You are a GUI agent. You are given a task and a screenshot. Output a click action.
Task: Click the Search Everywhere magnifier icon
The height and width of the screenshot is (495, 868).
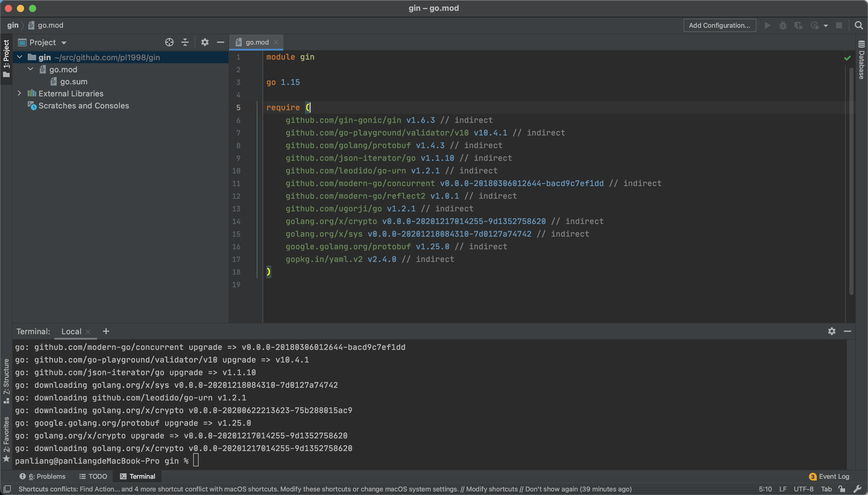click(x=858, y=26)
